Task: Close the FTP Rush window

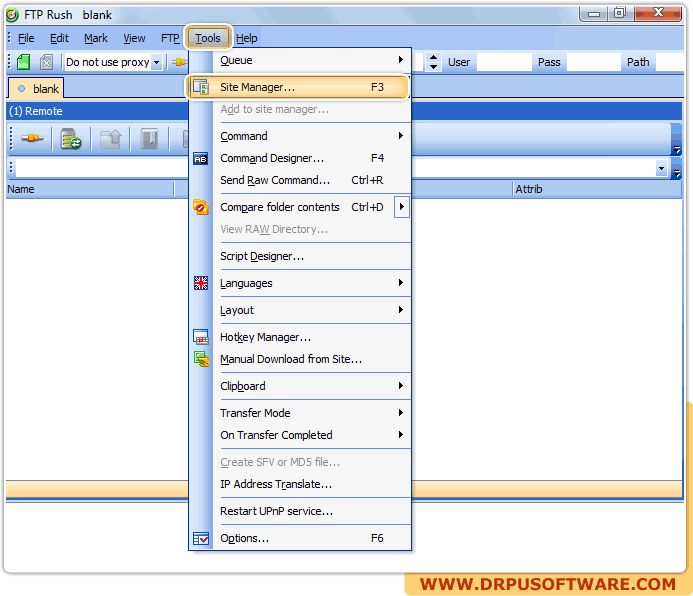Action: click(658, 14)
